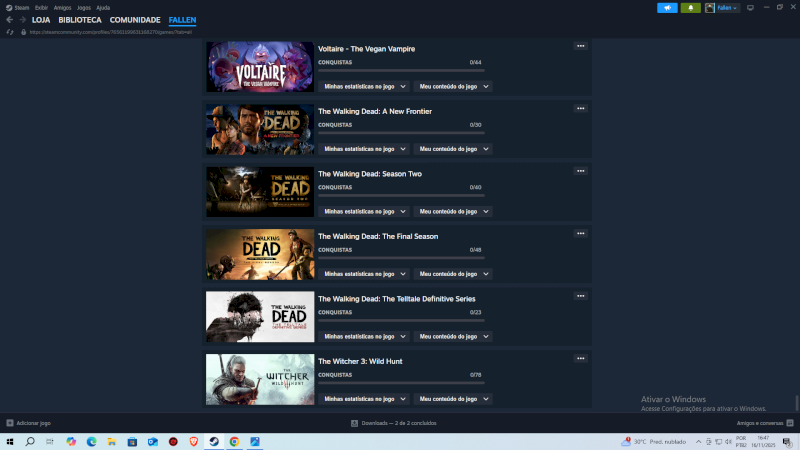Open the The Witcher 3: Wild Hunt title link
Viewport: 800px width, 450px height.
tap(362, 361)
